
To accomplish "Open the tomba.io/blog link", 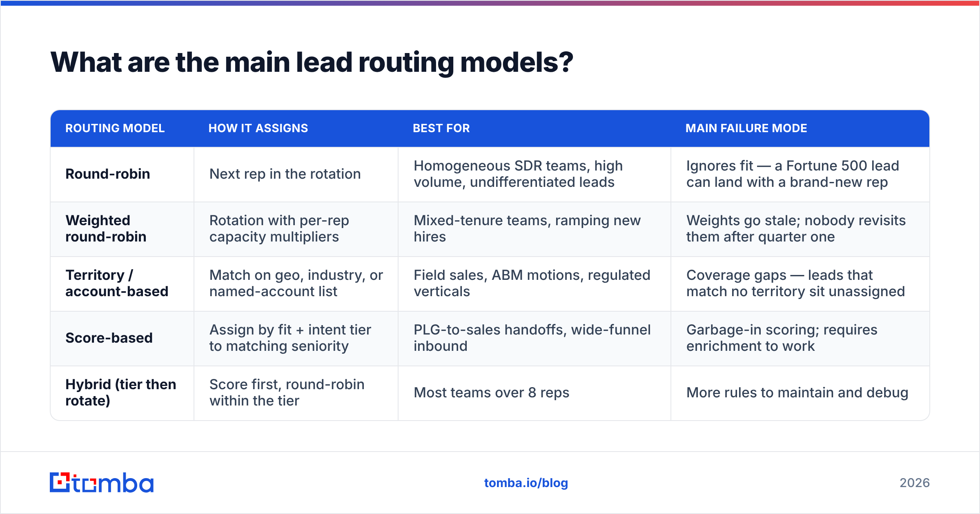I will pos(526,483).
